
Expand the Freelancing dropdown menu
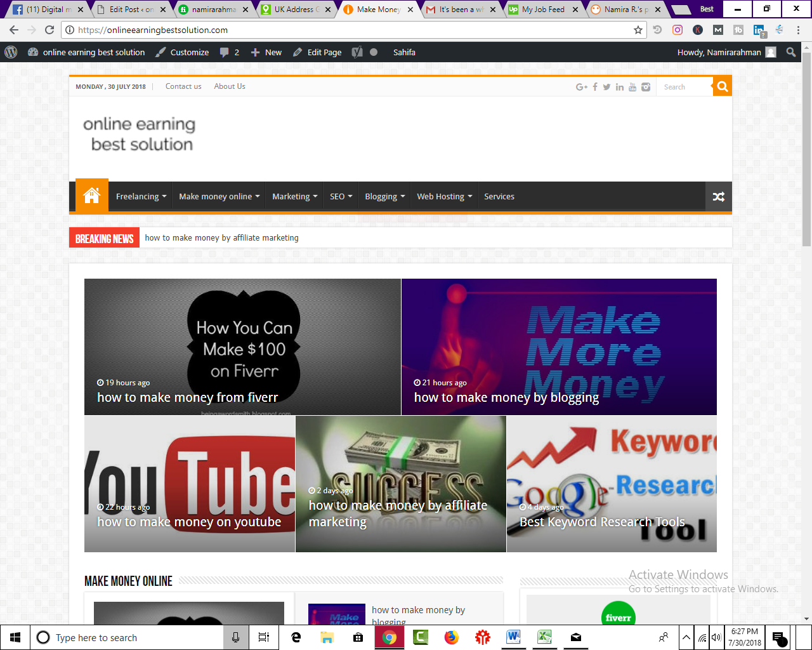coord(140,196)
